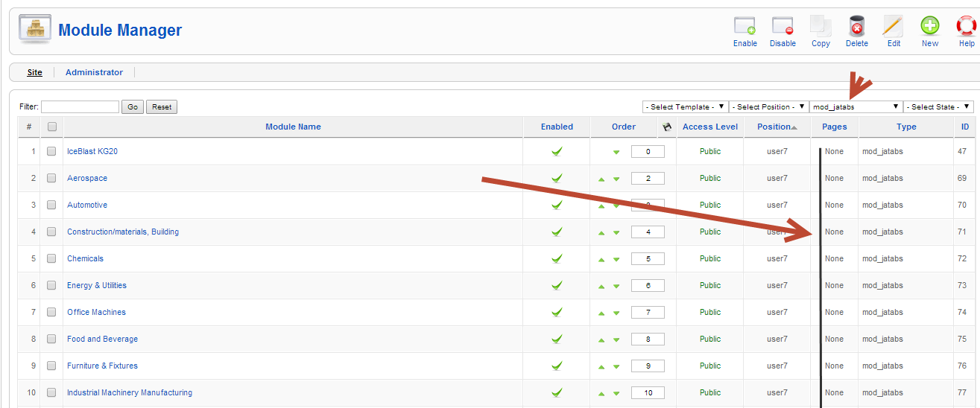
Task: Move IceBlast KG20 down with arrow
Action: pyautogui.click(x=616, y=152)
